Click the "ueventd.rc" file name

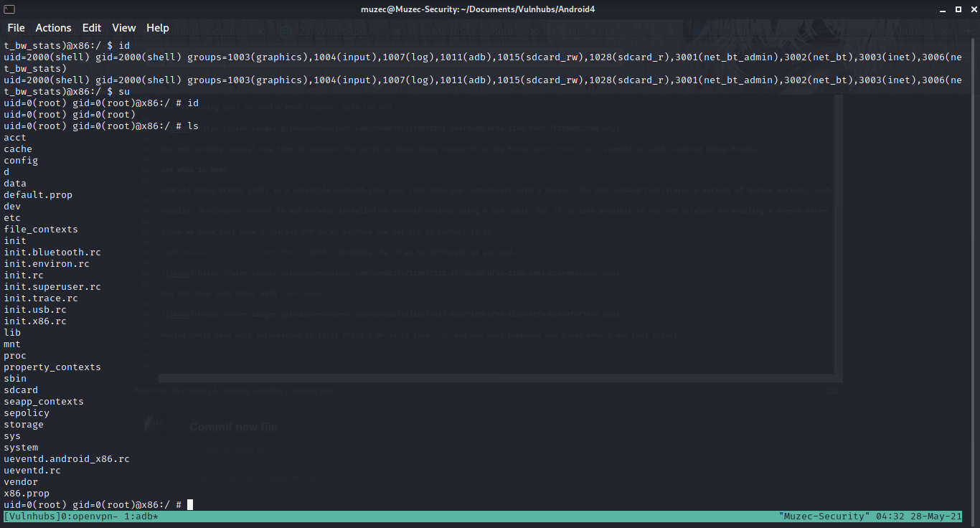pos(32,471)
